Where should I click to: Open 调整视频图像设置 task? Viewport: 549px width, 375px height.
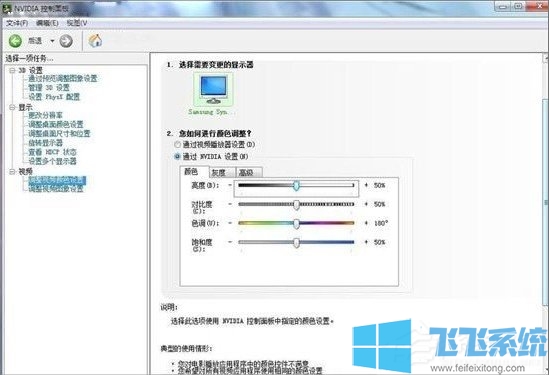point(56,189)
